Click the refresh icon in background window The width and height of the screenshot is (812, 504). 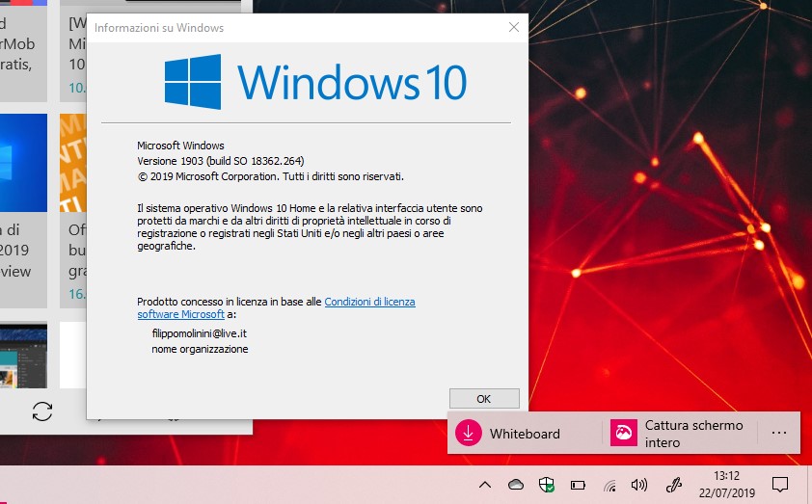pos(41,411)
